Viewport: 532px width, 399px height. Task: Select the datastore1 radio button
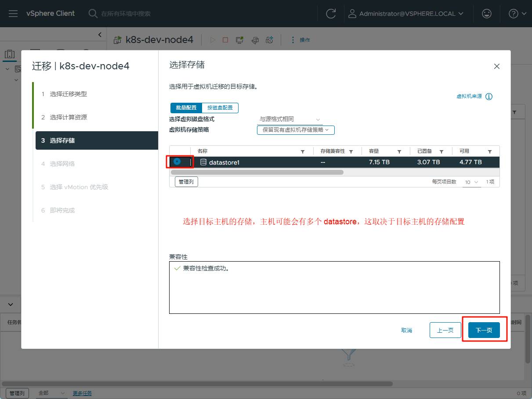[177, 162]
